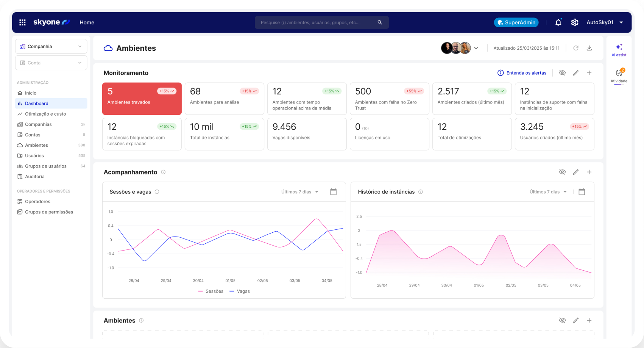Open the notifications bell

point(558,22)
